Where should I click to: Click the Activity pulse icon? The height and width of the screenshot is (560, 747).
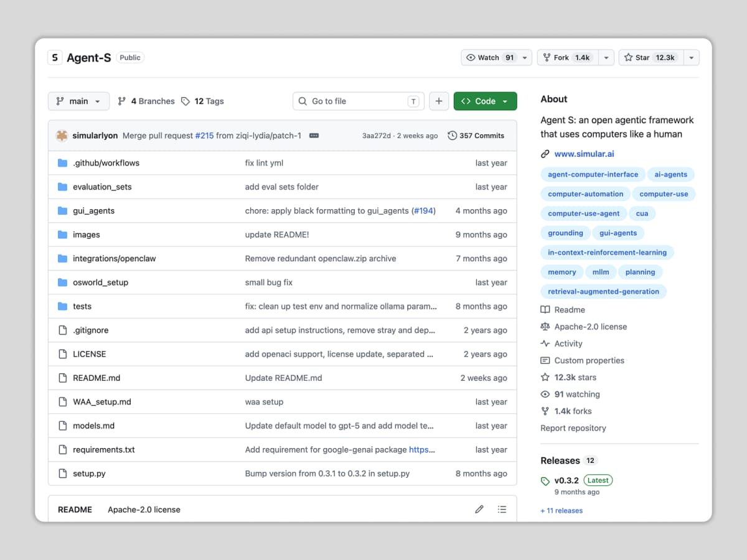[x=545, y=343]
